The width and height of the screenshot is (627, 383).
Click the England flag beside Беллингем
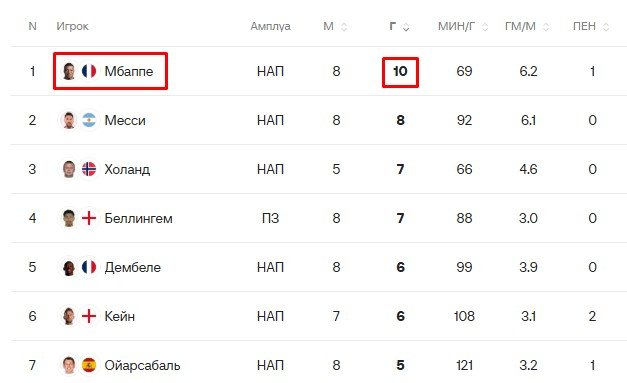[89, 218]
